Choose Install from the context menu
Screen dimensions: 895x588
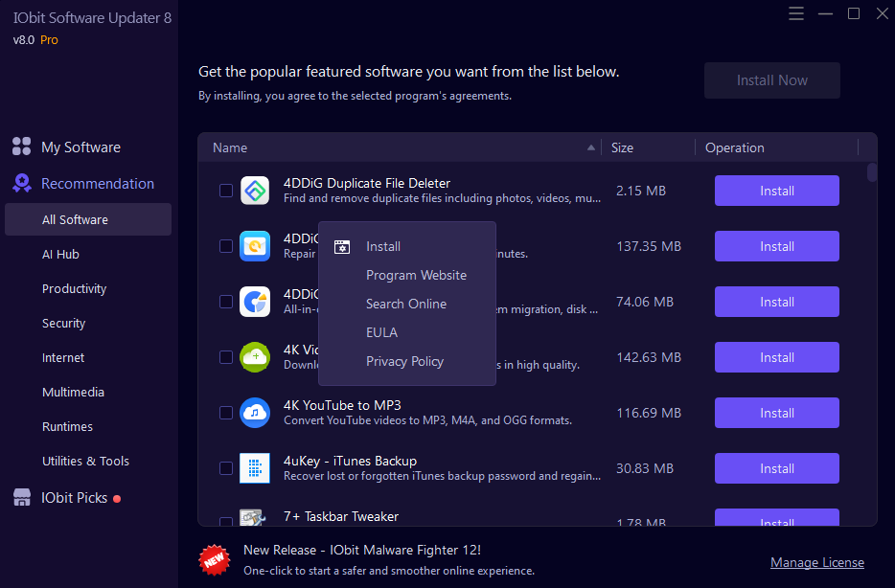[x=407, y=246]
